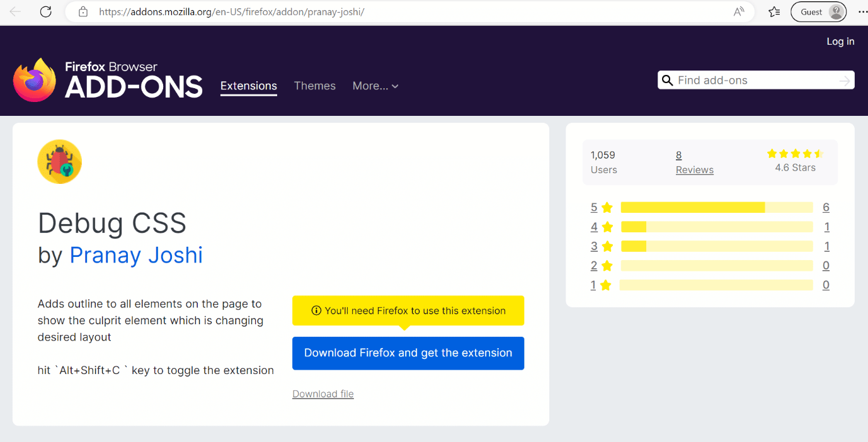
Task: Focus the Find add-ons search field
Action: tap(757, 81)
